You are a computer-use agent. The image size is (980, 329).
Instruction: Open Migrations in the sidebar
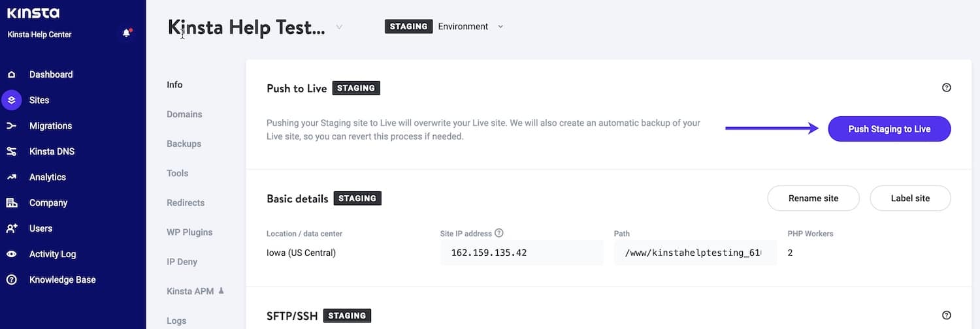50,126
